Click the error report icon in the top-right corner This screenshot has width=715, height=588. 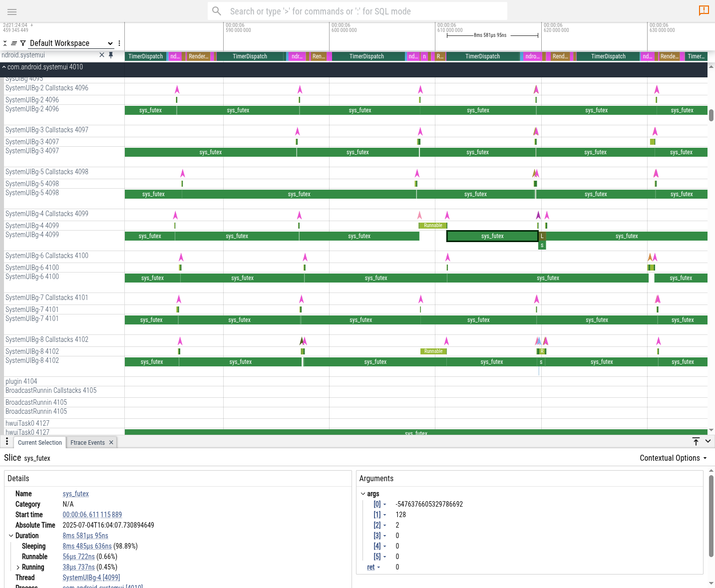click(704, 10)
